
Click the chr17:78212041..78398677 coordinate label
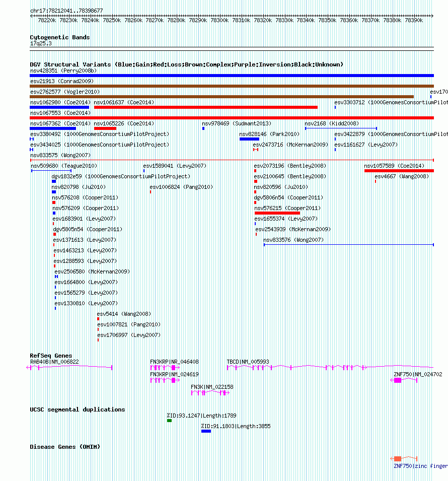(66, 11)
